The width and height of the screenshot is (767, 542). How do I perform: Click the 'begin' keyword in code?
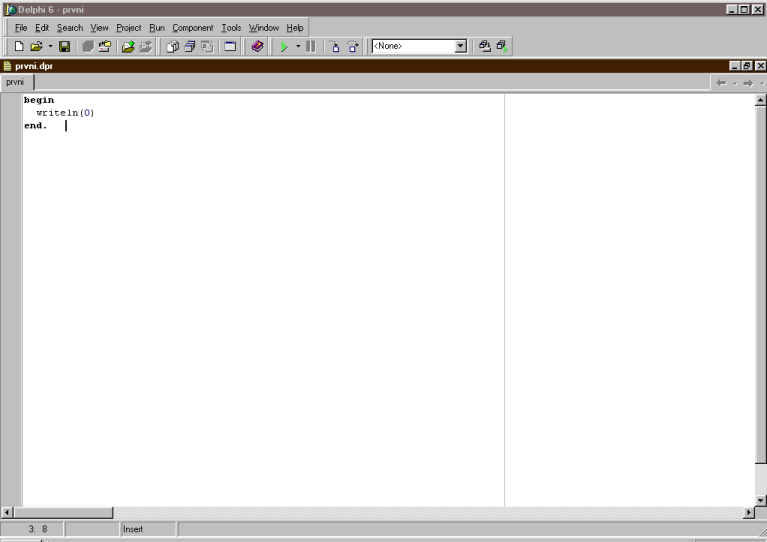[39, 100]
